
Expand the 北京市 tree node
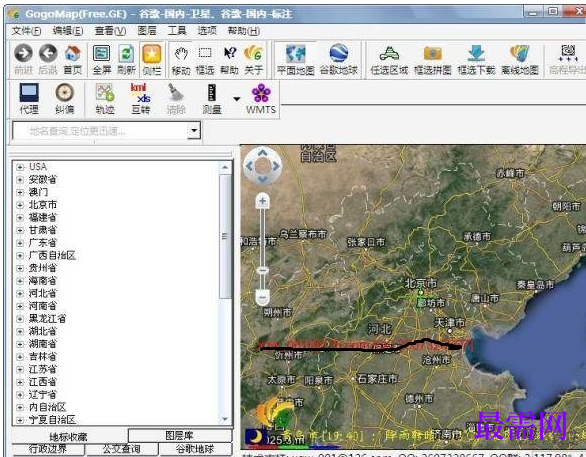click(20, 205)
